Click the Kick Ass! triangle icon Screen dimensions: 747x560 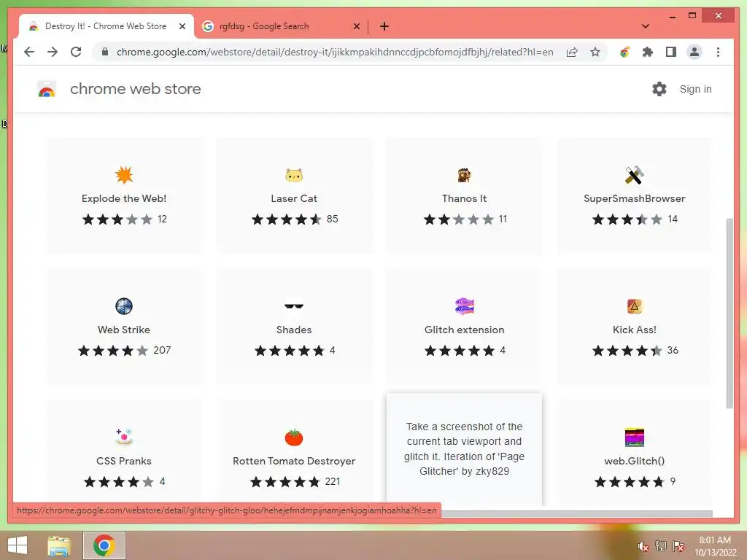(634, 306)
